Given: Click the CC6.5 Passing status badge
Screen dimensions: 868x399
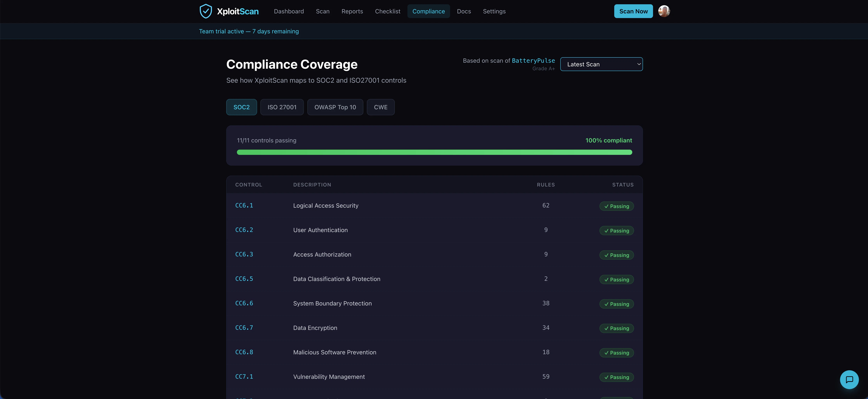Looking at the screenshot, I should point(616,279).
